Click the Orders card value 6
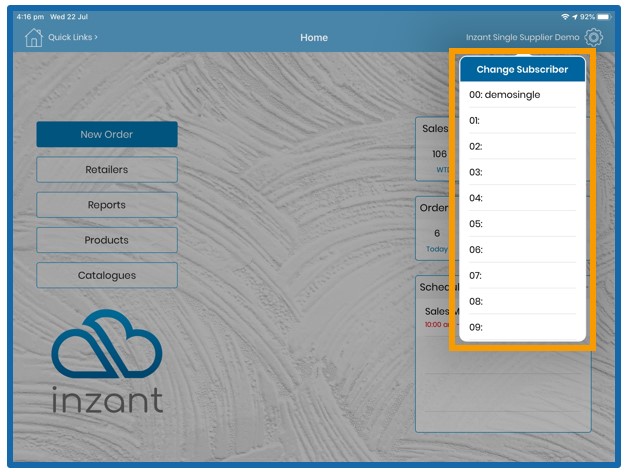The height and width of the screenshot is (472, 627). tap(437, 233)
